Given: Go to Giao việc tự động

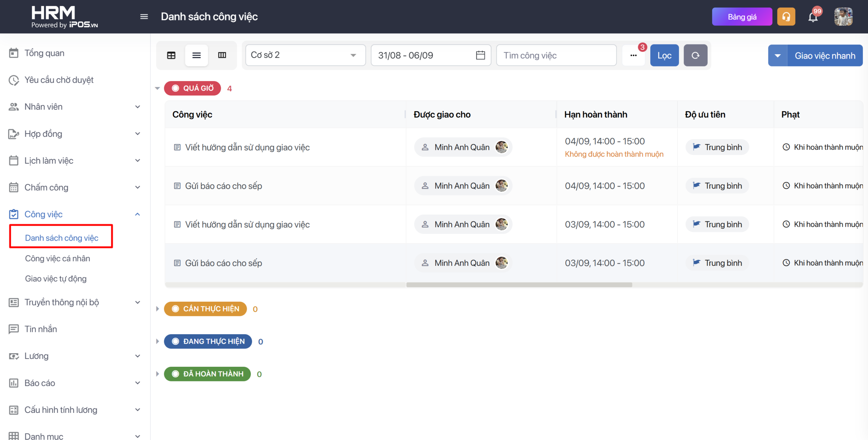Looking at the screenshot, I should point(56,279).
